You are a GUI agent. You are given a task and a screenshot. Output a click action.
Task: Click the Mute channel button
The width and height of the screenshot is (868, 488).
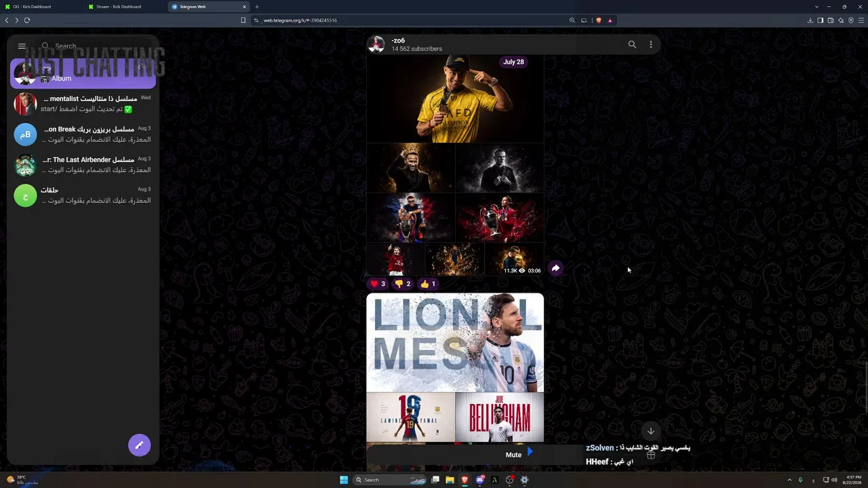point(513,455)
